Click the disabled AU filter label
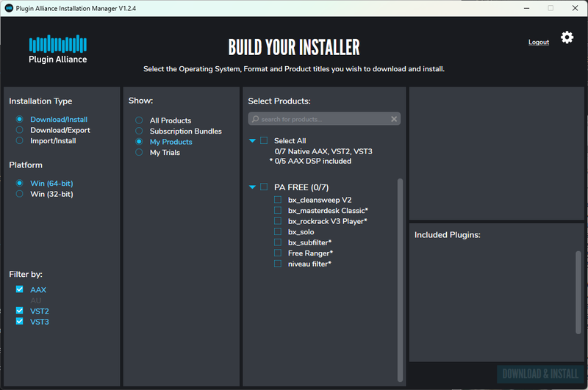 36,300
